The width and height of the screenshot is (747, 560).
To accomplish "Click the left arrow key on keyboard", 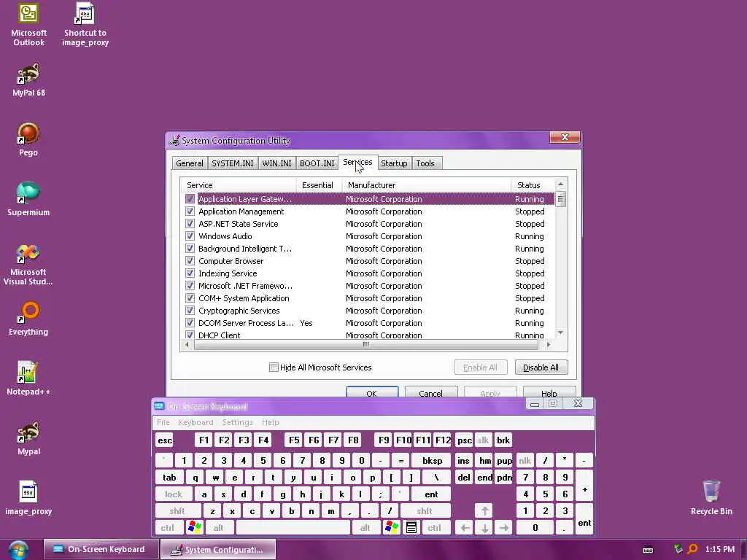I will coord(465,528).
